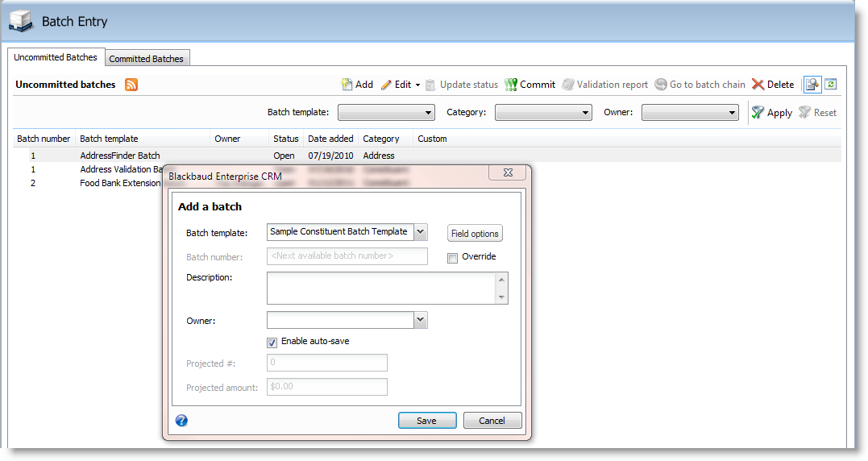Viewport: 868px width, 461px height.
Task: Save the new batch
Action: click(427, 421)
